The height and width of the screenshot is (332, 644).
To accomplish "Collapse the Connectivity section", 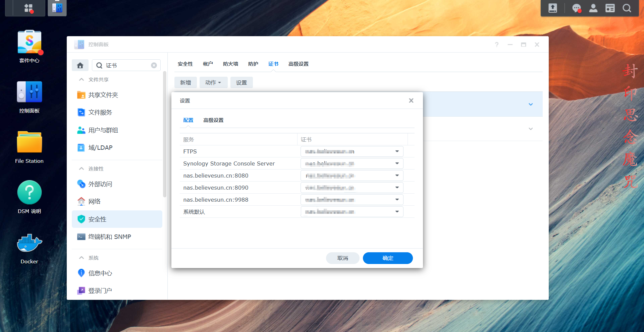I will click(81, 169).
